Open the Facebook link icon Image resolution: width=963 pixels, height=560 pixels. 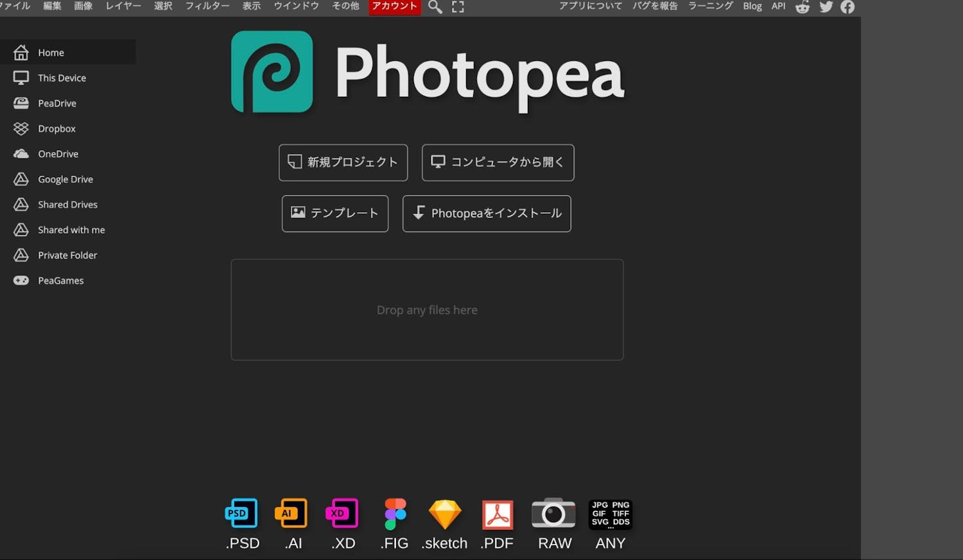[847, 7]
